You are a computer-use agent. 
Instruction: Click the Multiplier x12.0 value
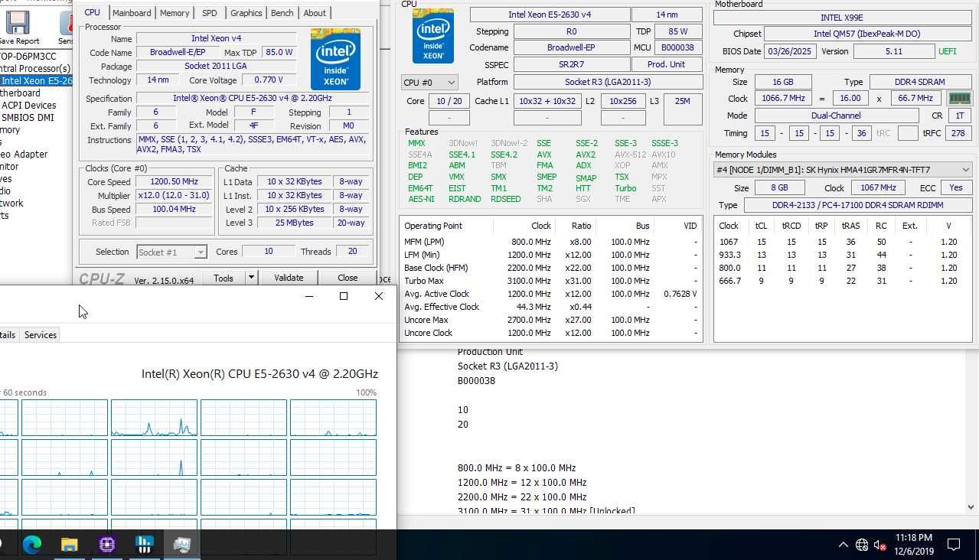174,196
